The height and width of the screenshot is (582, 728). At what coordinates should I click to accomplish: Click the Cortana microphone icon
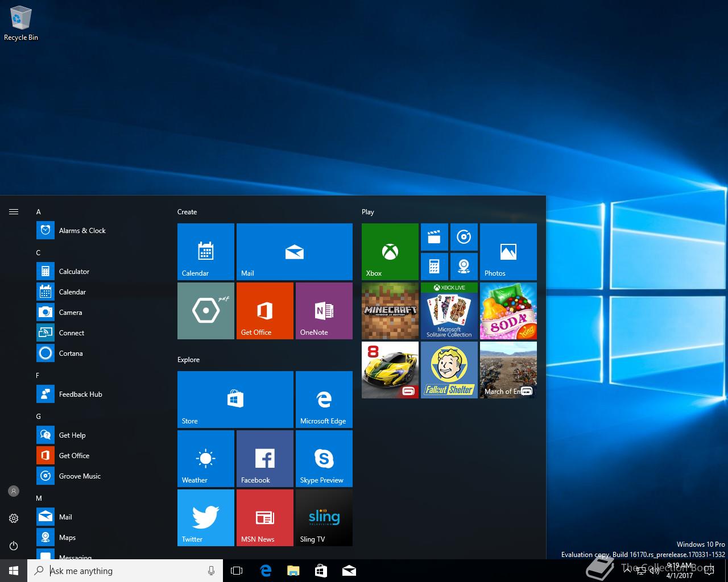pyautogui.click(x=212, y=571)
